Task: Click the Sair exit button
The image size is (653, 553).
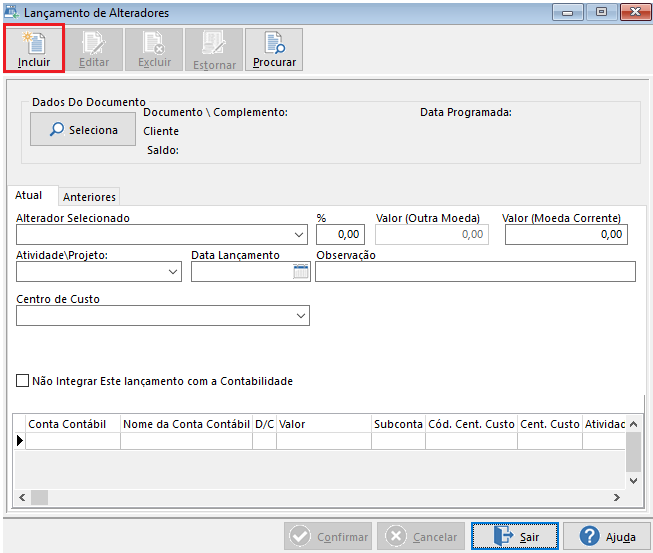Action: [x=515, y=536]
